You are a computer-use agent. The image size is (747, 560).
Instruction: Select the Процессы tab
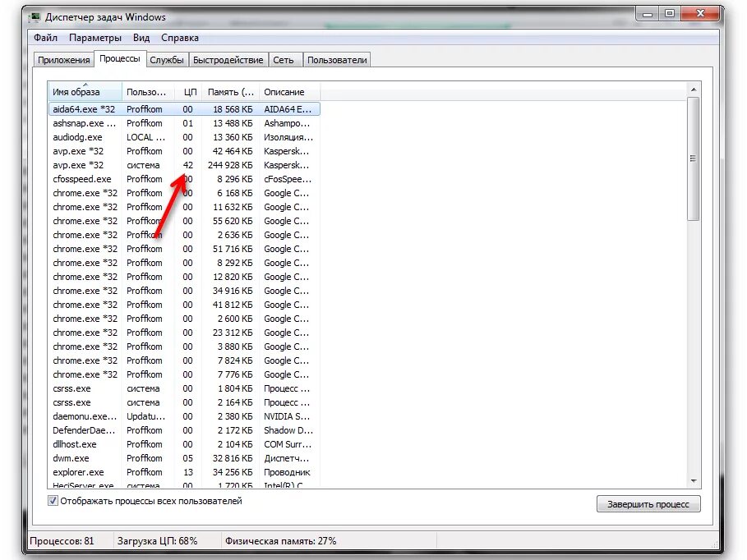[120, 58]
